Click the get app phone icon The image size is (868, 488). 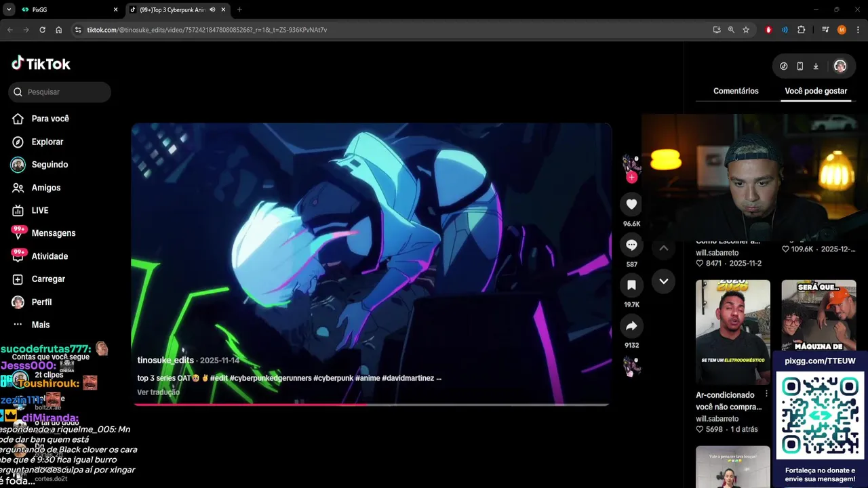800,66
